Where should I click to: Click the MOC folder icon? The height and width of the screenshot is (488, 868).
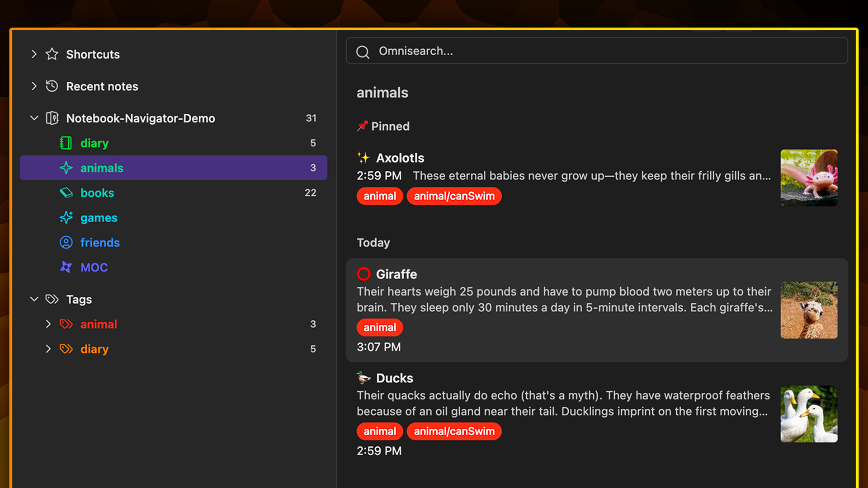pyautogui.click(x=66, y=267)
